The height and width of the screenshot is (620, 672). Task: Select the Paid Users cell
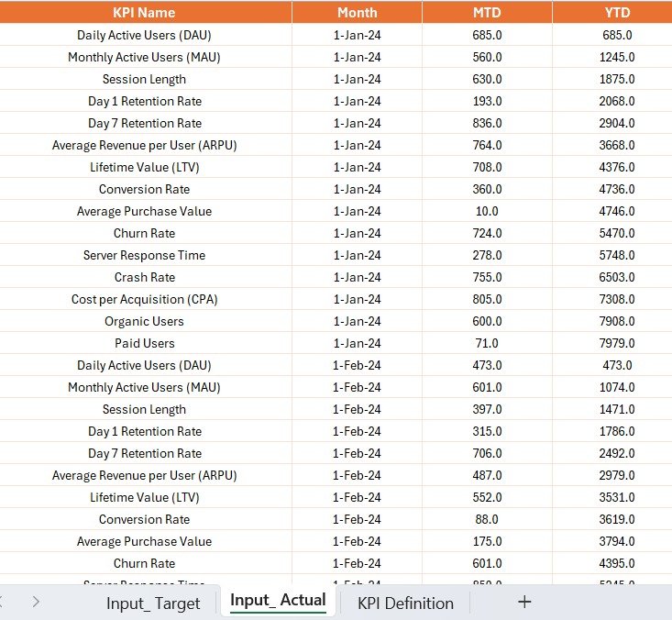click(144, 343)
